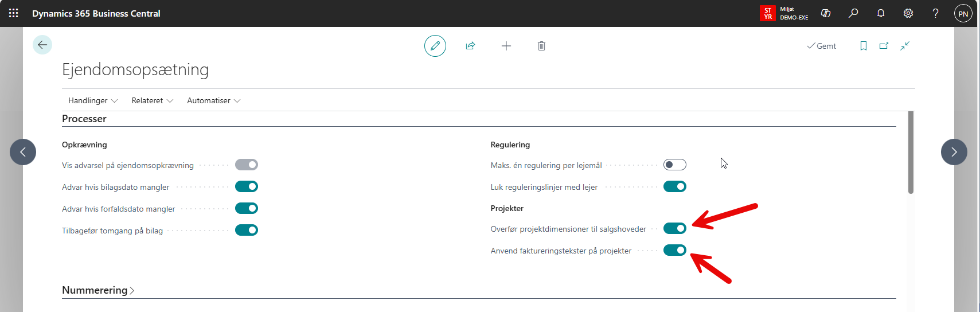Expand the Nummerering section

pos(98,290)
